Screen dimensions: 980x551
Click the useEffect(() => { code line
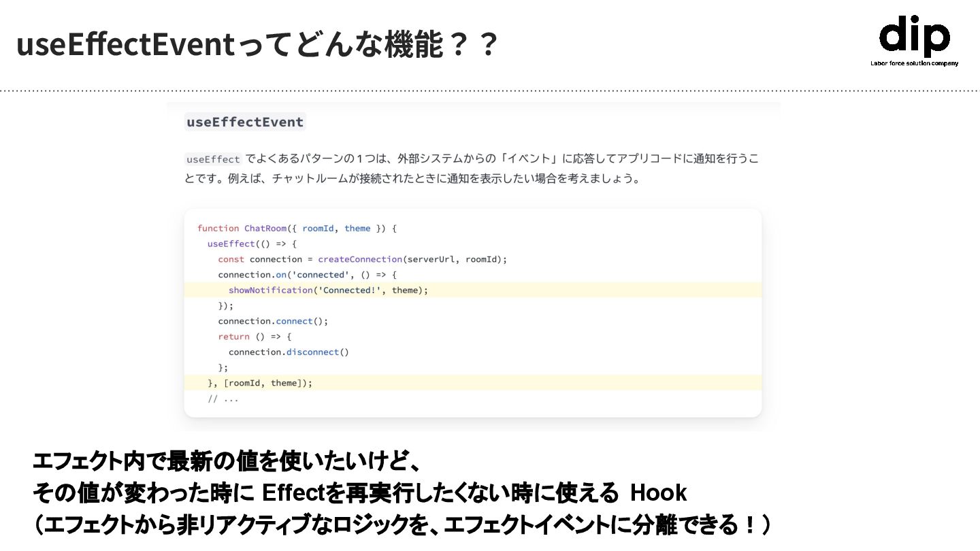point(252,244)
